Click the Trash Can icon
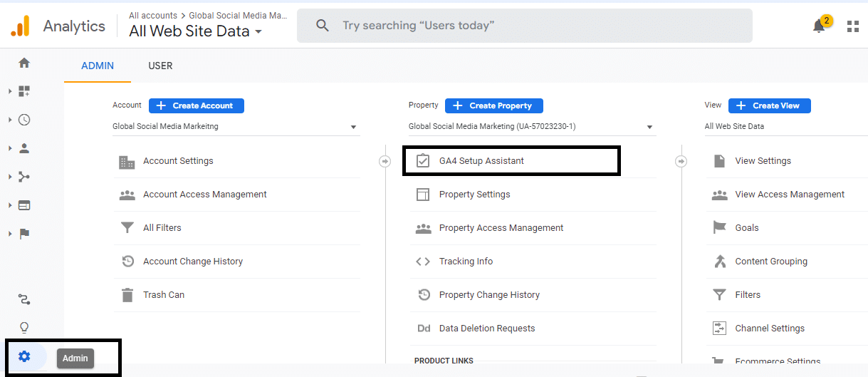Viewport: 868px width, 377px height. pyautogui.click(x=127, y=295)
